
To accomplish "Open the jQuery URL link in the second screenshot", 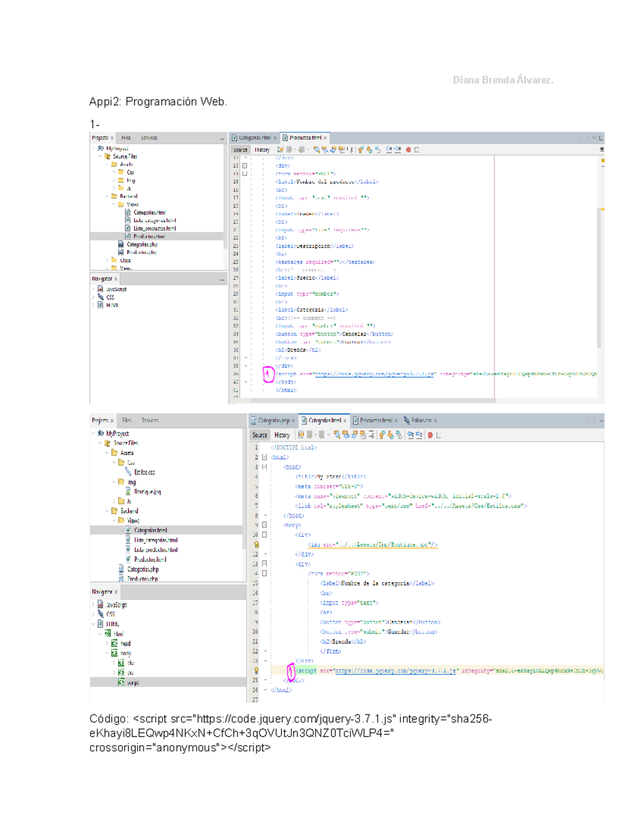I will (396, 671).
